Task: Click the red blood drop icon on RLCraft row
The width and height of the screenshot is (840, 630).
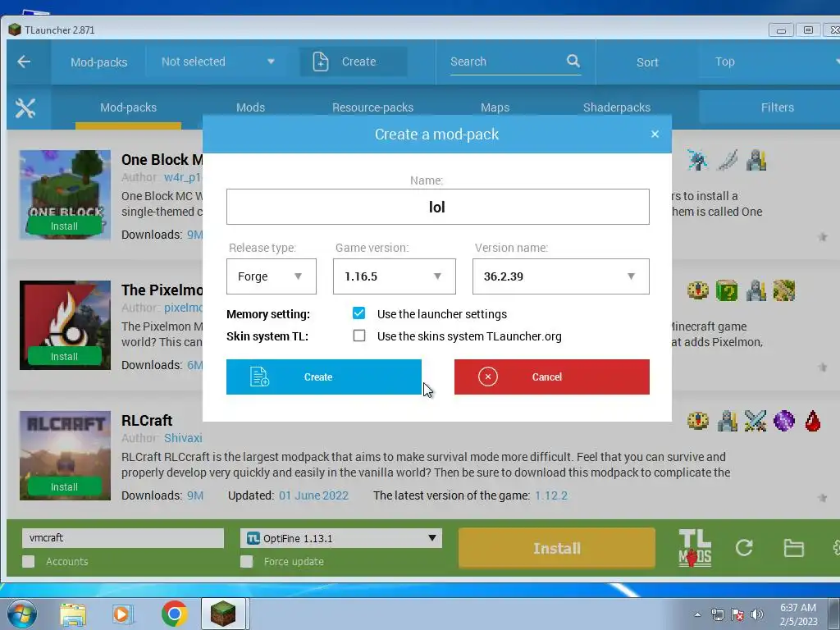Action: (x=813, y=421)
